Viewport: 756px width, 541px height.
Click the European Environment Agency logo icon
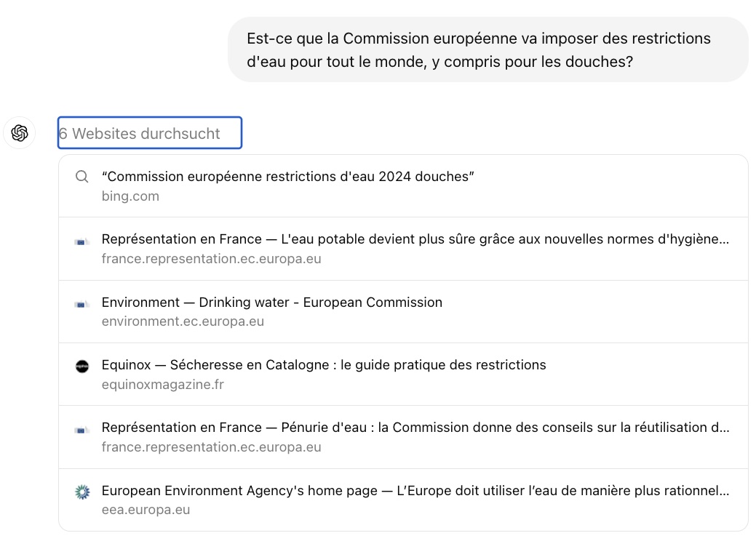click(82, 490)
